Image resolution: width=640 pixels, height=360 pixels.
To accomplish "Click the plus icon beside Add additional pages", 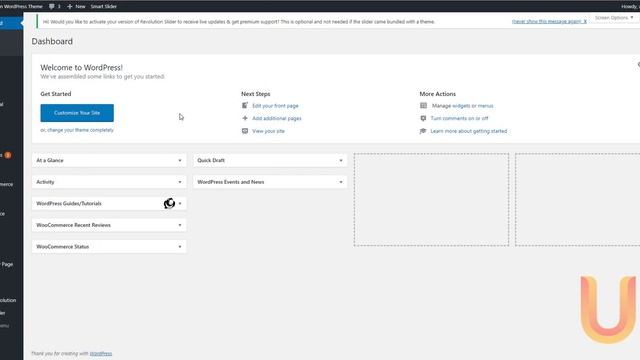I will click(245, 118).
